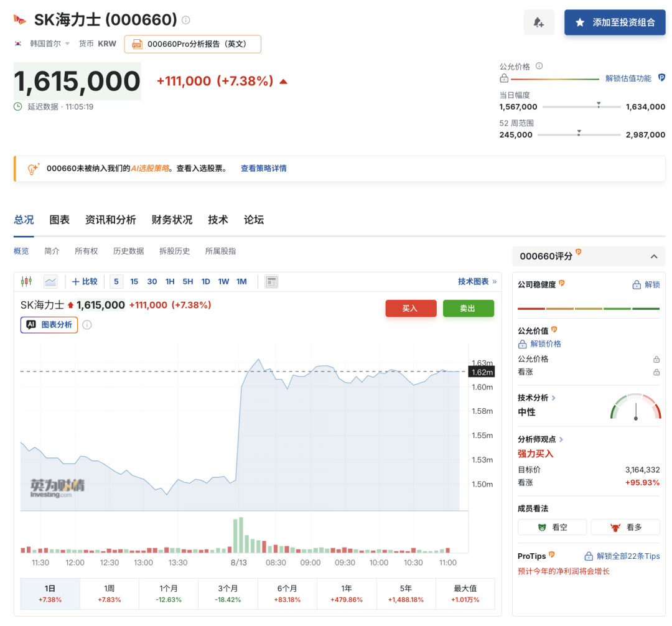The width and height of the screenshot is (672, 626).
Task: Click the lightbulb AI strategy icon
Action: 33,169
